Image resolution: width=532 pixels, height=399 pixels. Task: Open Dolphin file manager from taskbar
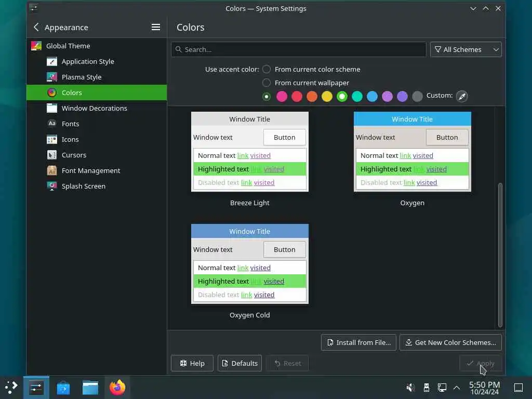90,388
